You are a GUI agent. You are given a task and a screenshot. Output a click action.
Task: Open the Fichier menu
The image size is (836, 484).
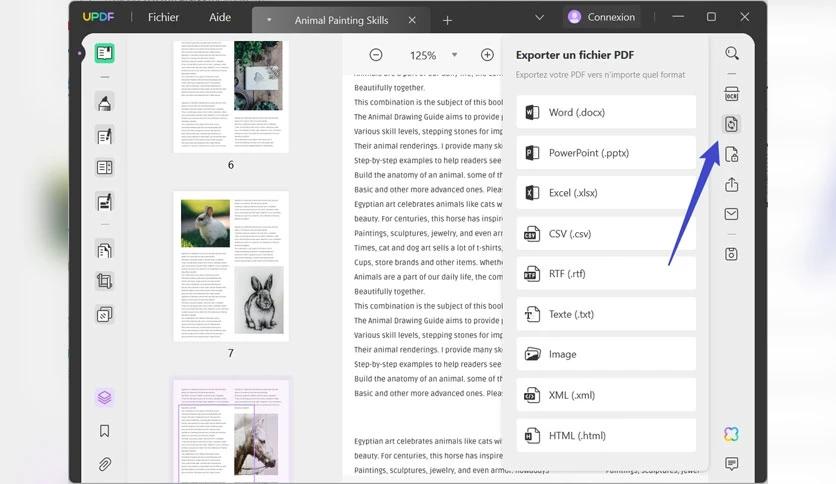pos(163,17)
